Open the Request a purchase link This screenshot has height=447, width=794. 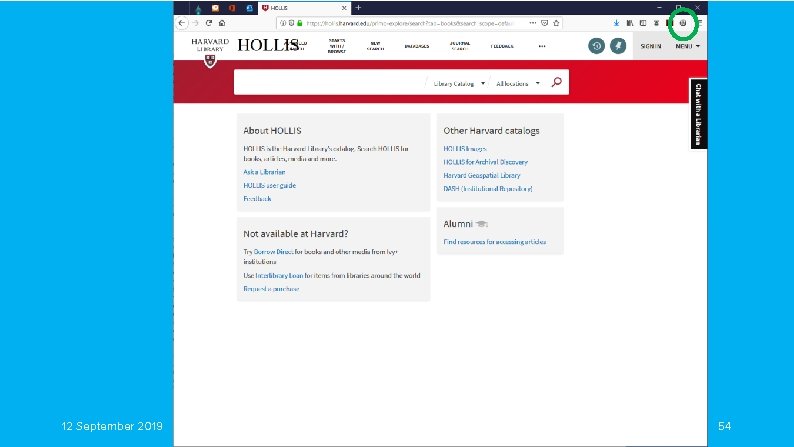tap(271, 289)
